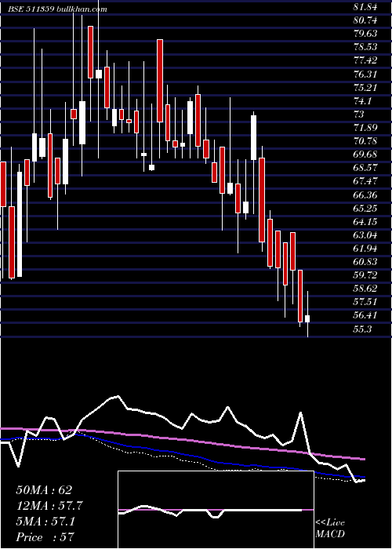The height and width of the screenshot is (549, 392).
Task: Click the 67.47 price label
Action: (365, 181)
